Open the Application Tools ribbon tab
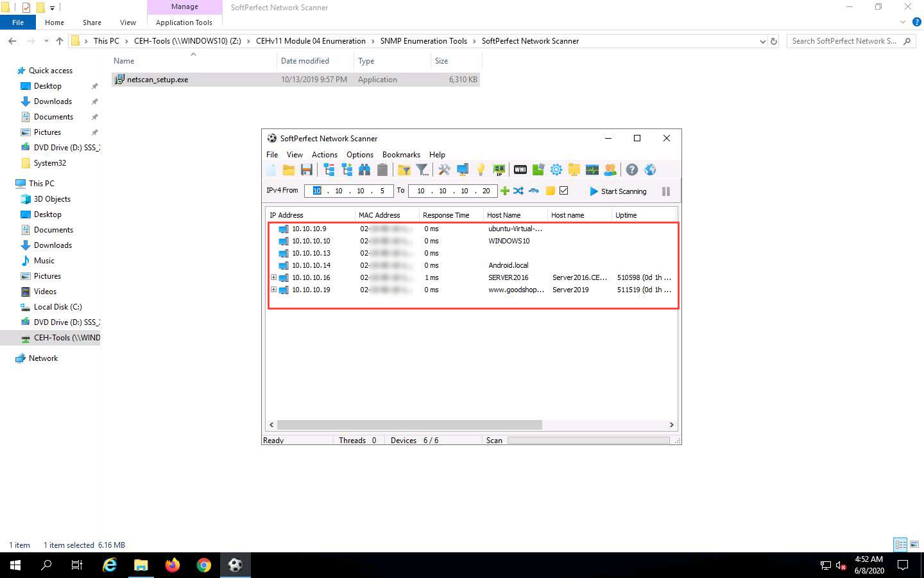924x578 pixels. [x=184, y=22]
